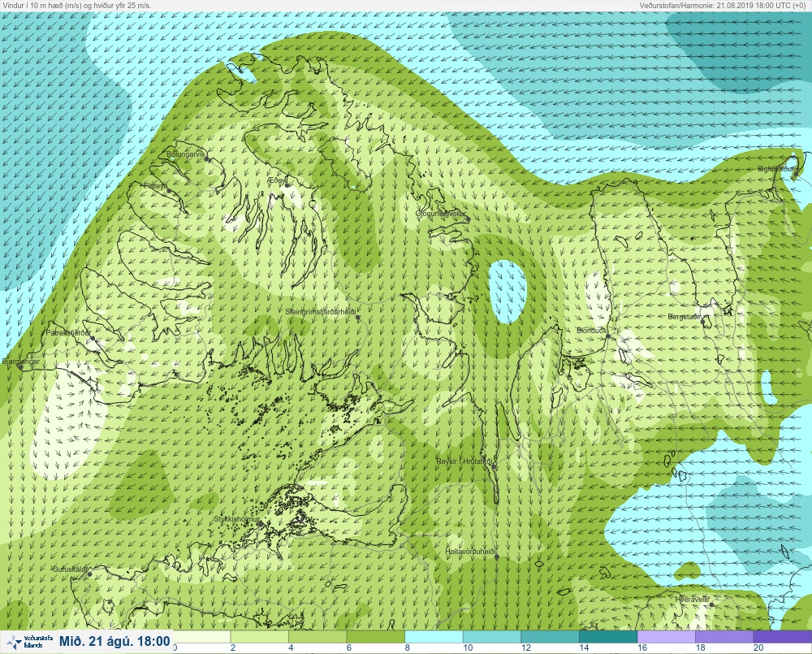Select the 12–14 m/s teal swatch

(550, 636)
